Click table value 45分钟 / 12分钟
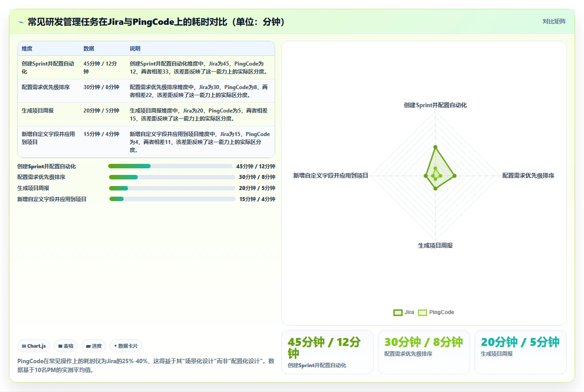 (101, 68)
